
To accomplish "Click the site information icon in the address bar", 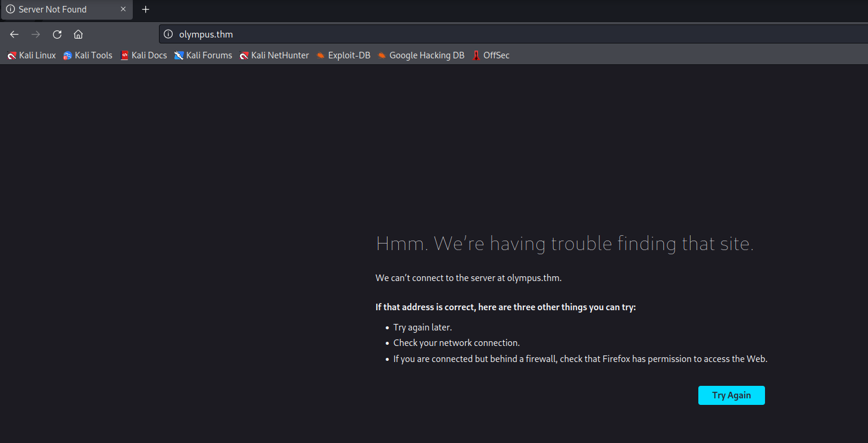I will click(168, 34).
